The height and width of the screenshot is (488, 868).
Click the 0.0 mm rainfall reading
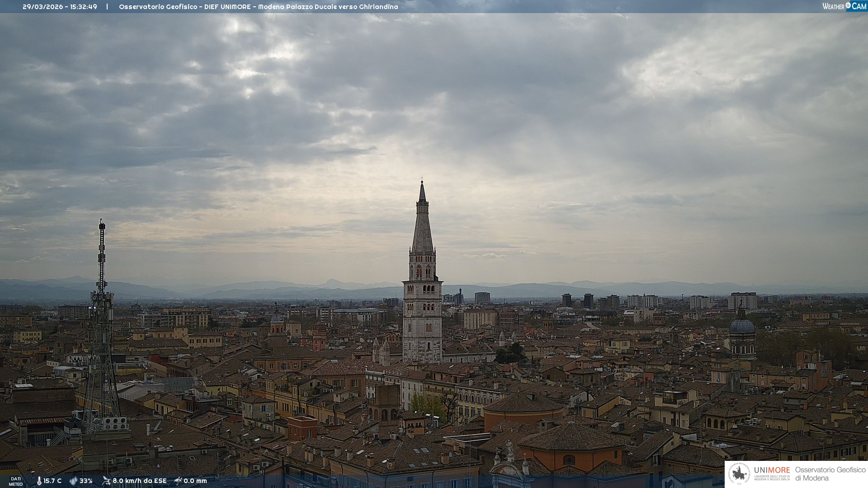pyautogui.click(x=195, y=481)
